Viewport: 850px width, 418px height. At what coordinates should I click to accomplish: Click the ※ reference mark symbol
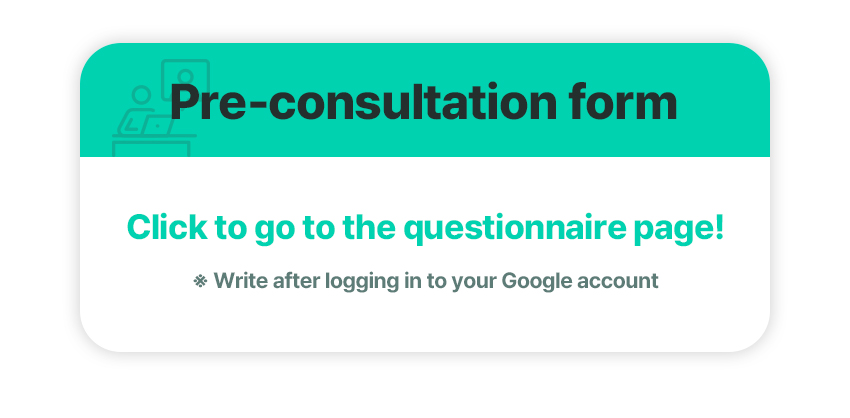(201, 281)
